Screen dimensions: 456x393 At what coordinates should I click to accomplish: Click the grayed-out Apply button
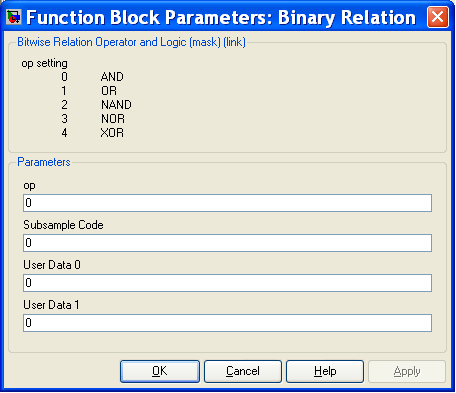pos(407,371)
